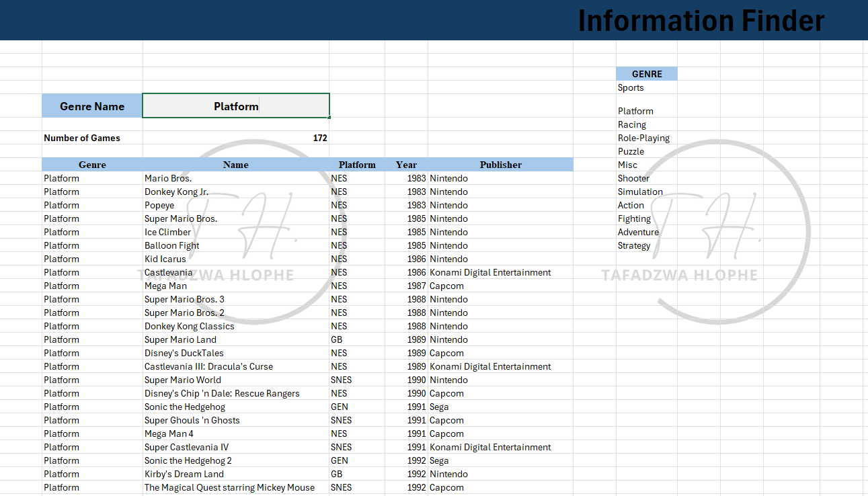
Task: Click the Number of Games label
Action: click(82, 138)
